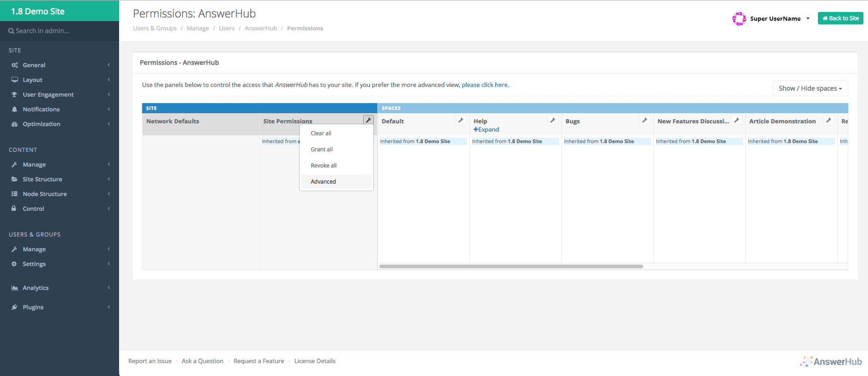Click the Search in admin field
Viewport: 868px width, 376px height.
(59, 31)
